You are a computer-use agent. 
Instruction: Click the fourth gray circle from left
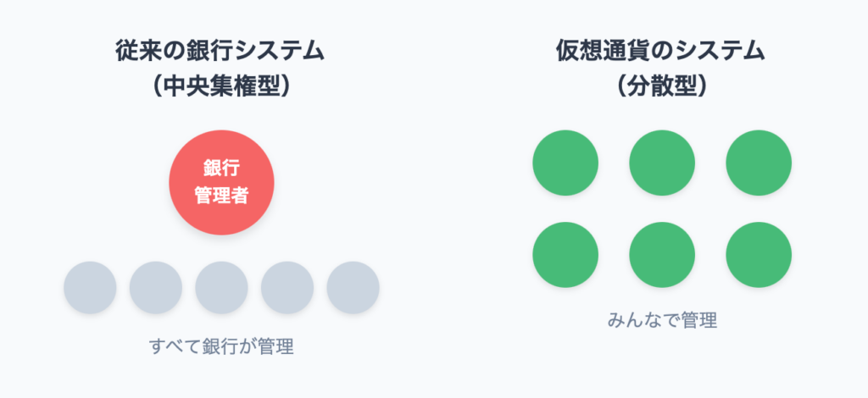(287, 287)
